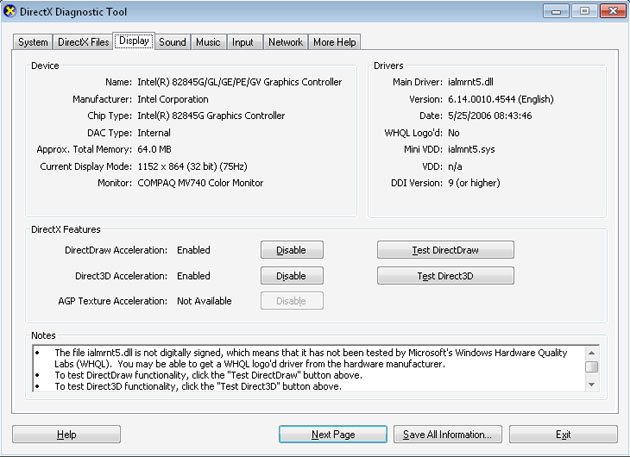Minimize the DirectX Diagnostic Tool window
The width and height of the screenshot is (630, 457).
(556, 11)
